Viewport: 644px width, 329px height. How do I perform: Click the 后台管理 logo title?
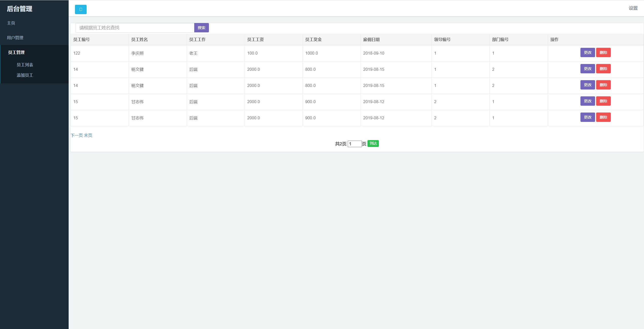[x=19, y=9]
